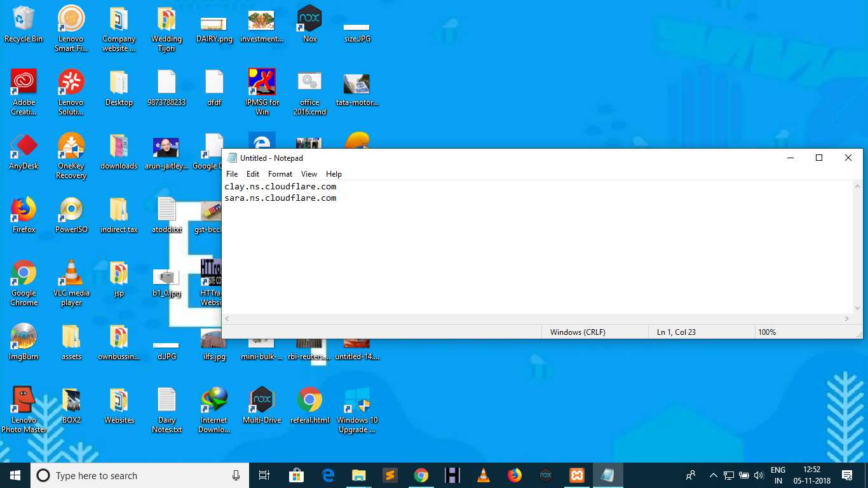868x488 pixels.
Task: Open the Help menu in Notepad
Action: 334,174
